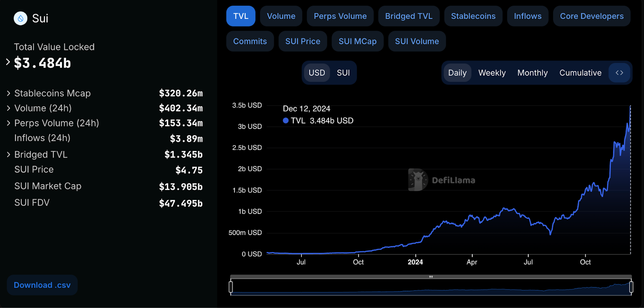Screen dimensions: 644x308
Task: Toggle the SUI Price chart series
Action: click(303, 41)
